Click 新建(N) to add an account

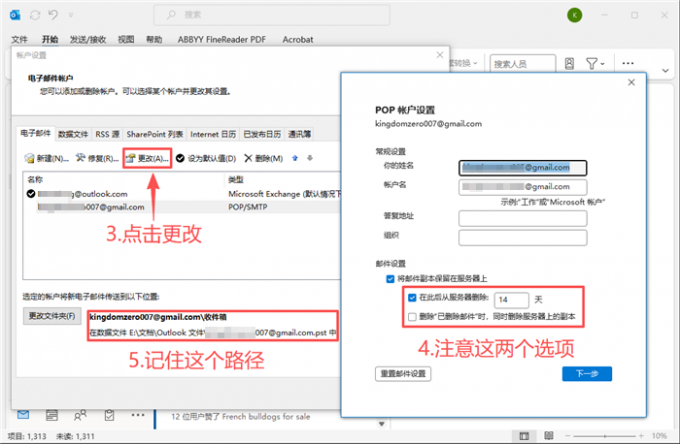click(x=47, y=159)
